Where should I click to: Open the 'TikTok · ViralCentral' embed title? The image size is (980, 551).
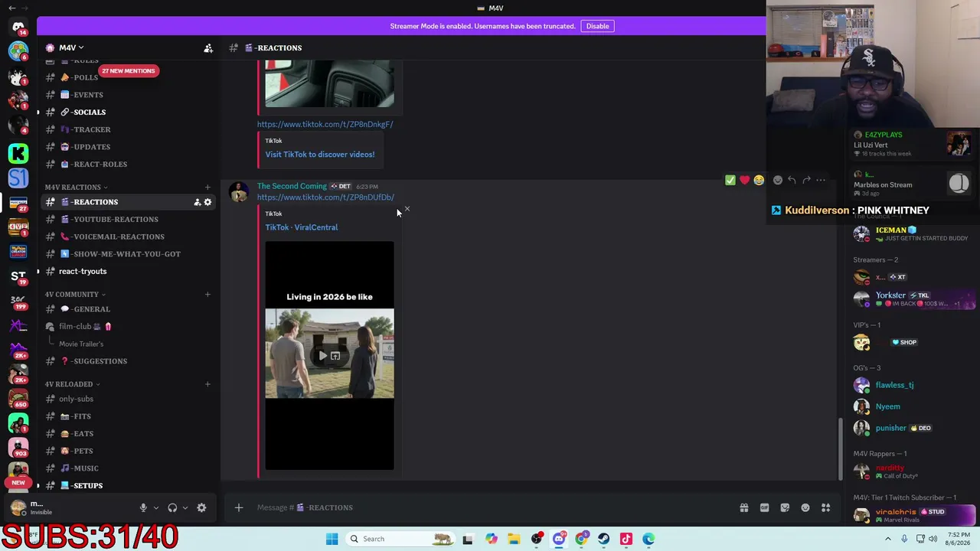click(x=302, y=227)
